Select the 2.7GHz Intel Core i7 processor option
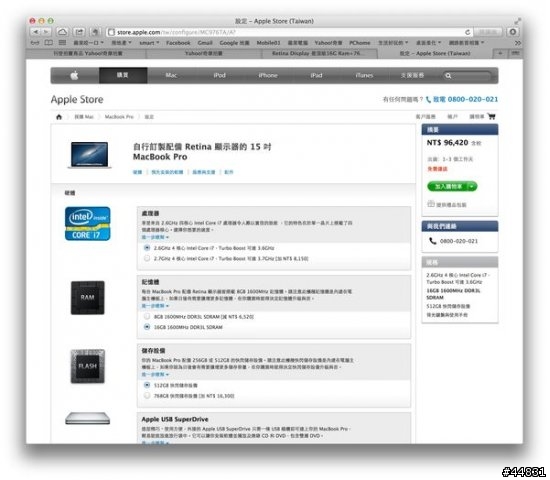 [x=147, y=259]
